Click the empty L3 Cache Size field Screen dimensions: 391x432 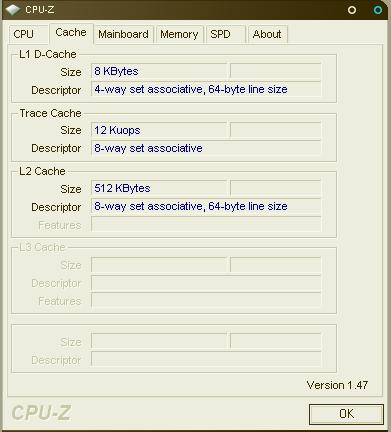159,265
